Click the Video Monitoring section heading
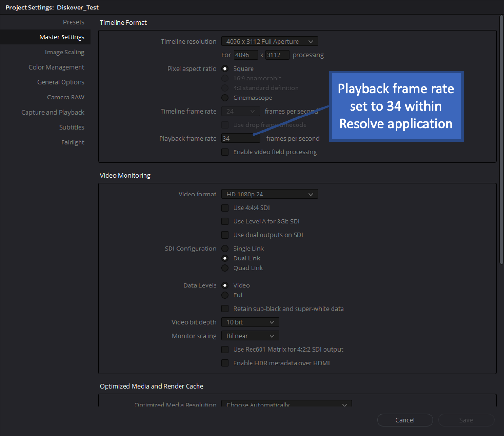The image size is (504, 436). 125,176
